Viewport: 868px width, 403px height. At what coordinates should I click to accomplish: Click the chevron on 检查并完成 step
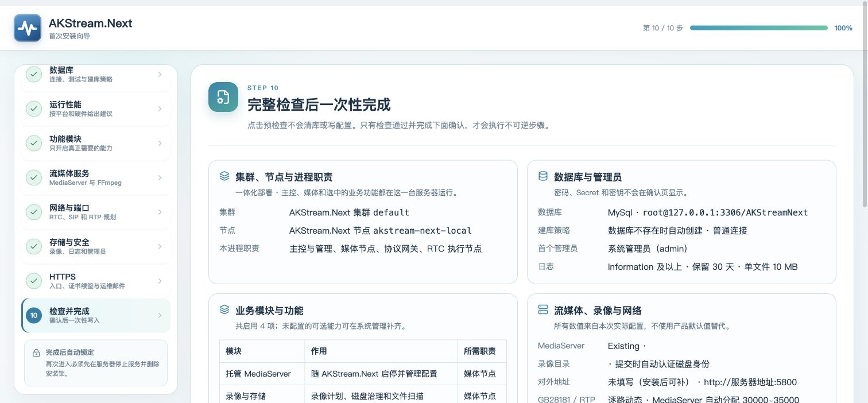tap(160, 315)
